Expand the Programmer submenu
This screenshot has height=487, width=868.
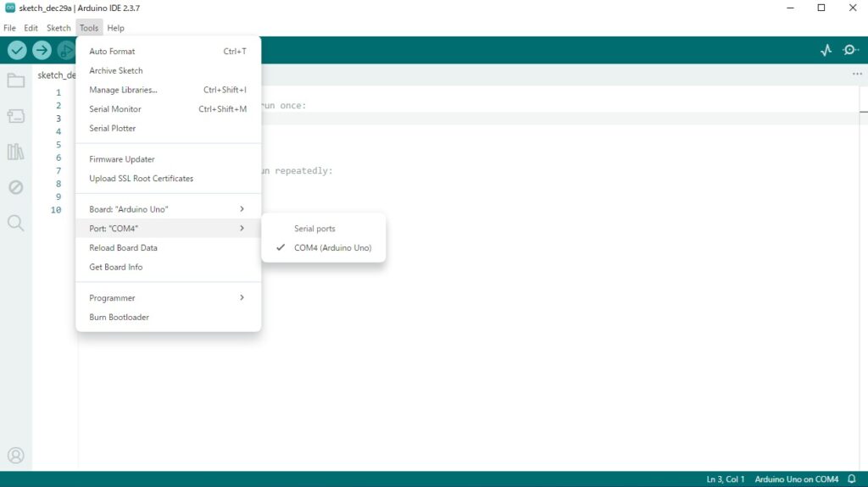[x=167, y=298]
